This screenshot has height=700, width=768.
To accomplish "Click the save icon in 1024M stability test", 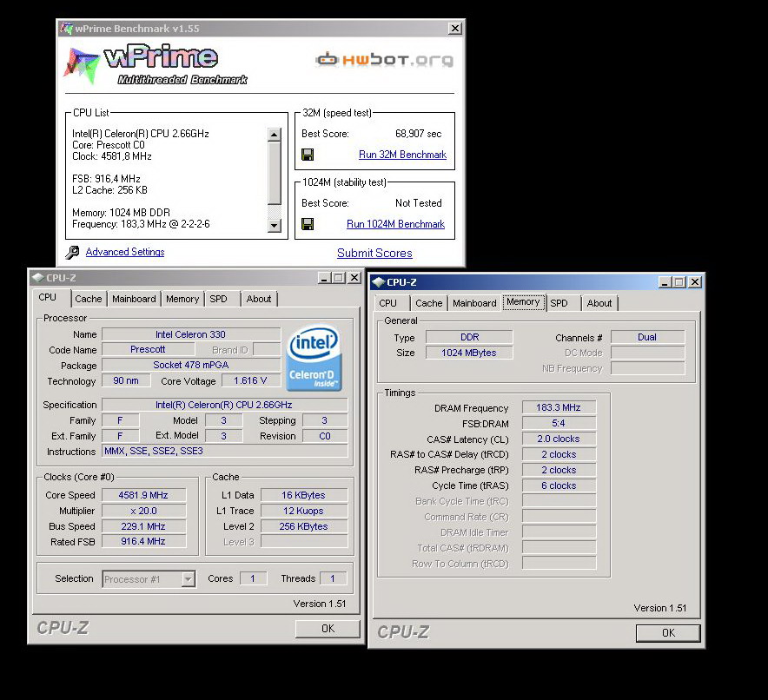I will coord(308,224).
